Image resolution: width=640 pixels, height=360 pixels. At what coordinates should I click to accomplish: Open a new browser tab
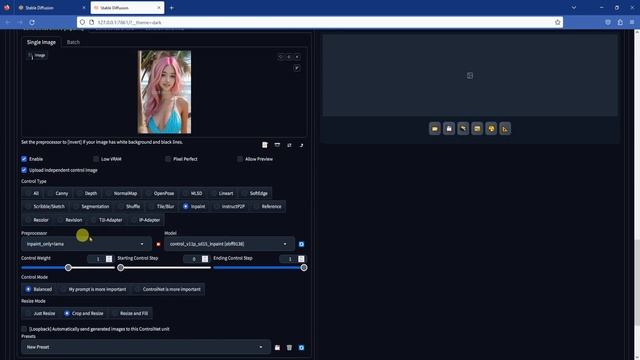pos(171,8)
